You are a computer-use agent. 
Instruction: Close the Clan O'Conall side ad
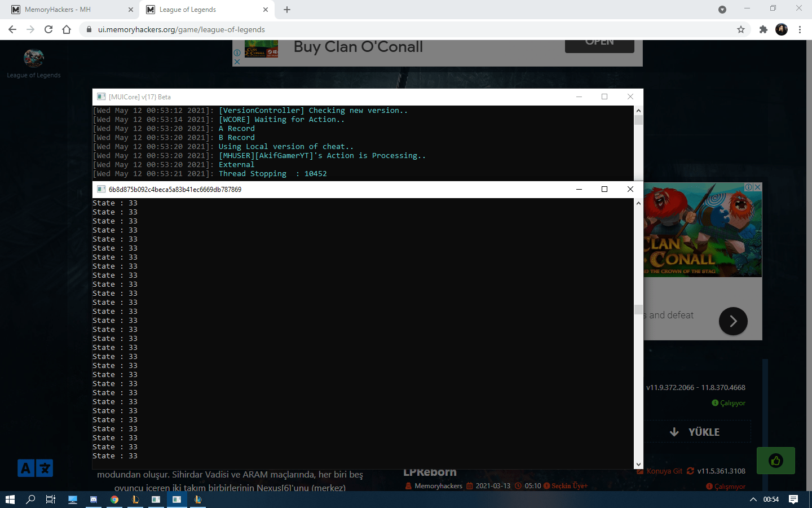coord(757,187)
